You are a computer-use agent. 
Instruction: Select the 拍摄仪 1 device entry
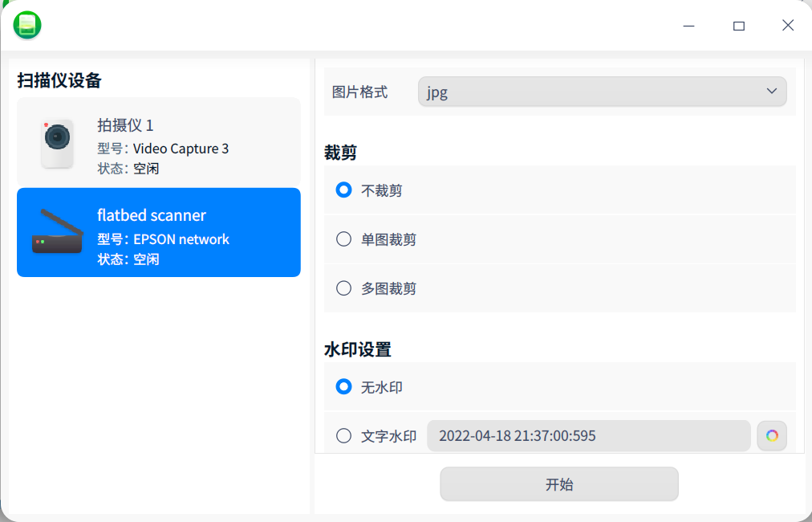point(159,142)
